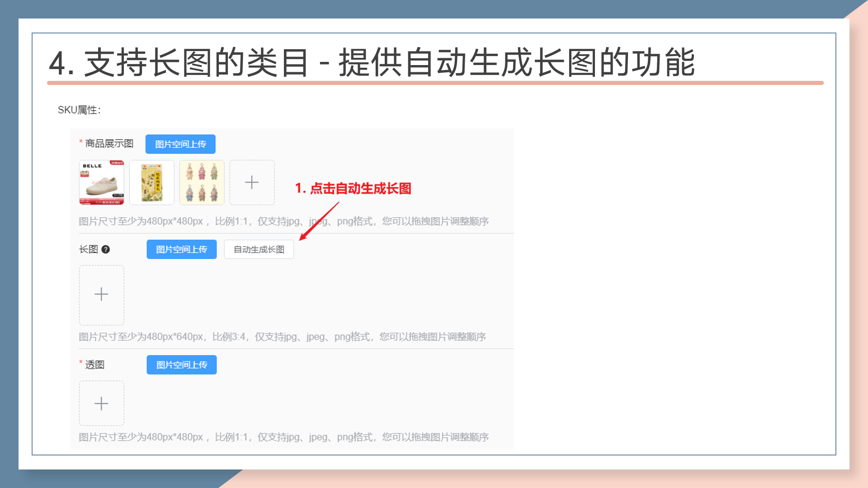Click 图片空间上传 in the 长图 row
The image size is (868, 488).
[181, 249]
